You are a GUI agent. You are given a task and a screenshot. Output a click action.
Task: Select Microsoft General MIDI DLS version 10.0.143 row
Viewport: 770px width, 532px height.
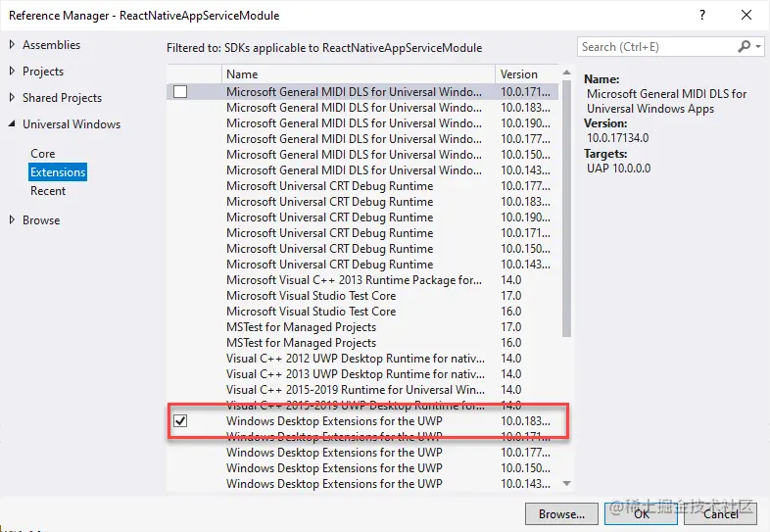(x=362, y=170)
